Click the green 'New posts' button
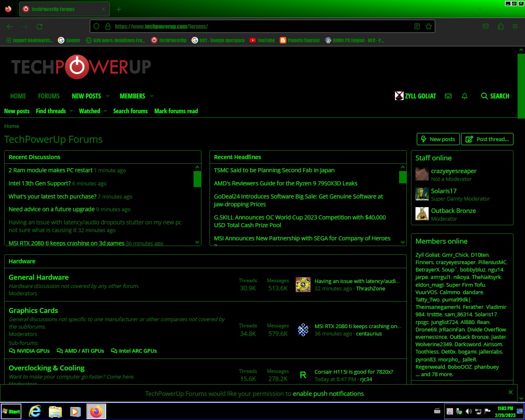525x420 pixels. tap(438, 139)
